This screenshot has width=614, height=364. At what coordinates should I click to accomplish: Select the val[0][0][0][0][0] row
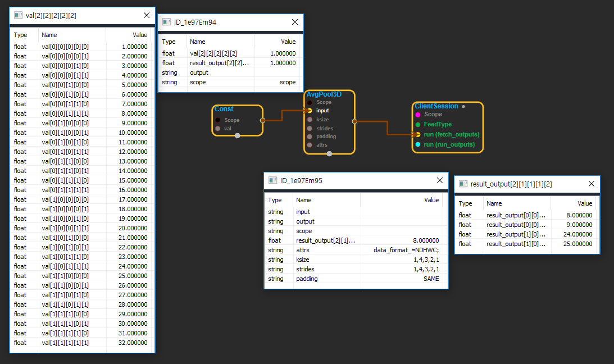(82, 47)
